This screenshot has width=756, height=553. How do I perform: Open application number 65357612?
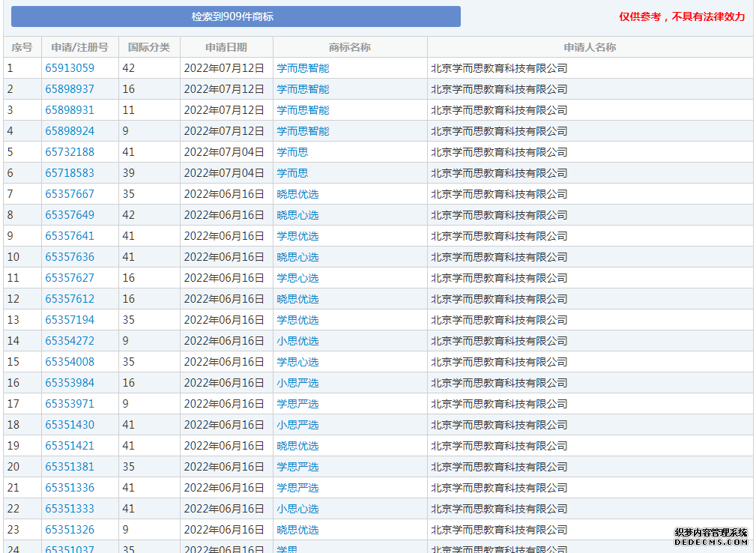(x=70, y=299)
